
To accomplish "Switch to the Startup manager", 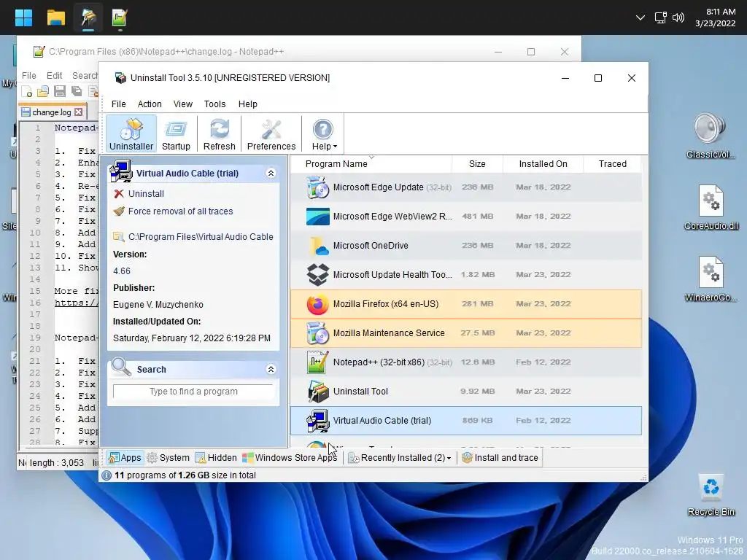I will point(176,134).
